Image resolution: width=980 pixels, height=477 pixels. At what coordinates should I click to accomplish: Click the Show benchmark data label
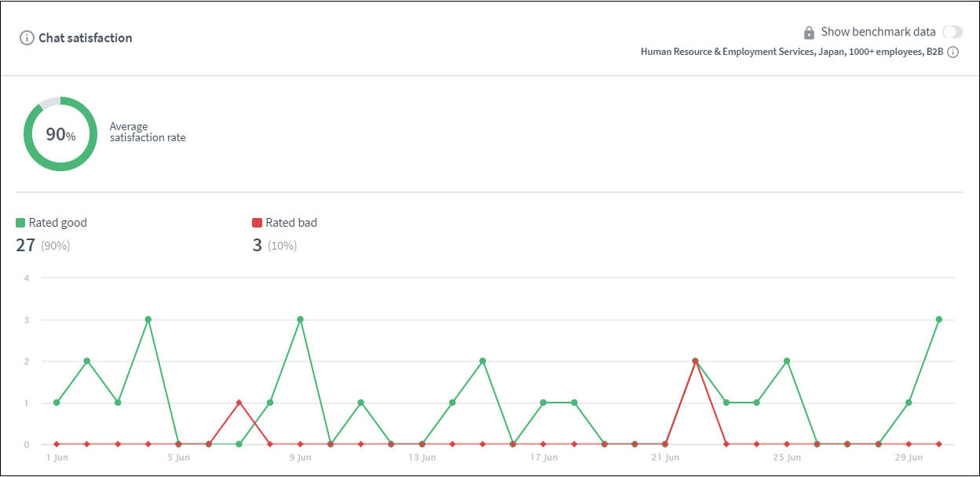878,32
